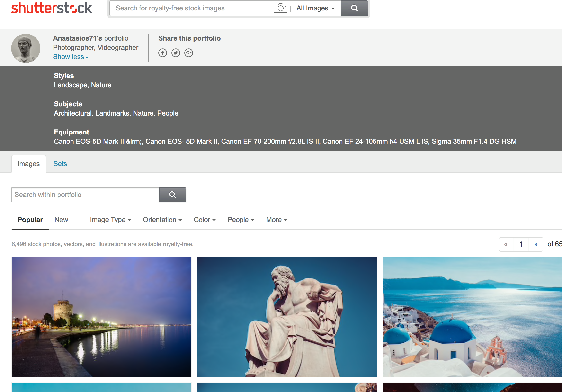Go to the next results page

(536, 244)
